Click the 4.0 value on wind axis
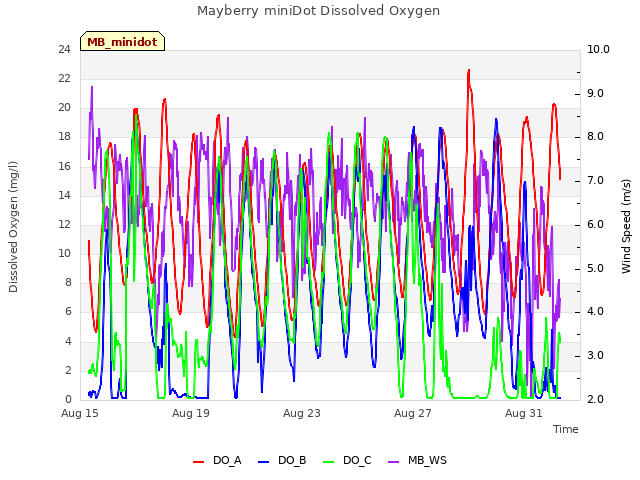 [x=596, y=312]
